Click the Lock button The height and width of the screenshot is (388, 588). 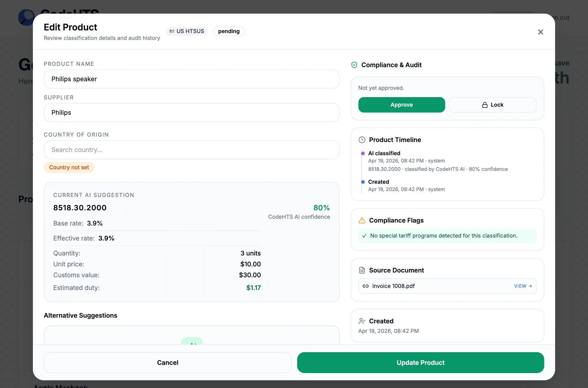(x=492, y=105)
